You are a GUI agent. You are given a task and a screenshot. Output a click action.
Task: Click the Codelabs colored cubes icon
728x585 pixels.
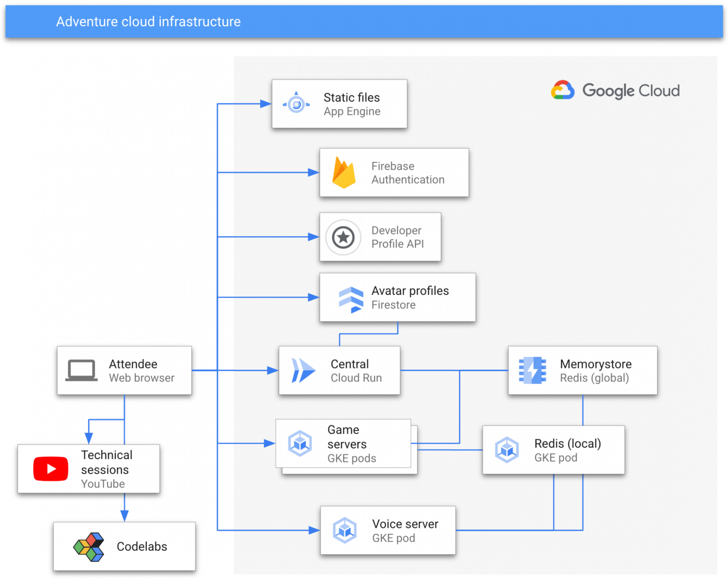pyautogui.click(x=89, y=547)
